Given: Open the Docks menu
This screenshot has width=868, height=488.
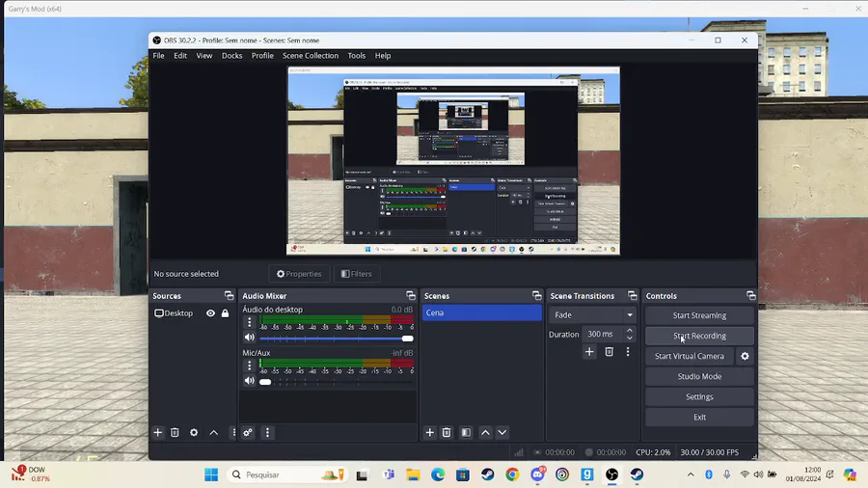Looking at the screenshot, I should pos(231,56).
